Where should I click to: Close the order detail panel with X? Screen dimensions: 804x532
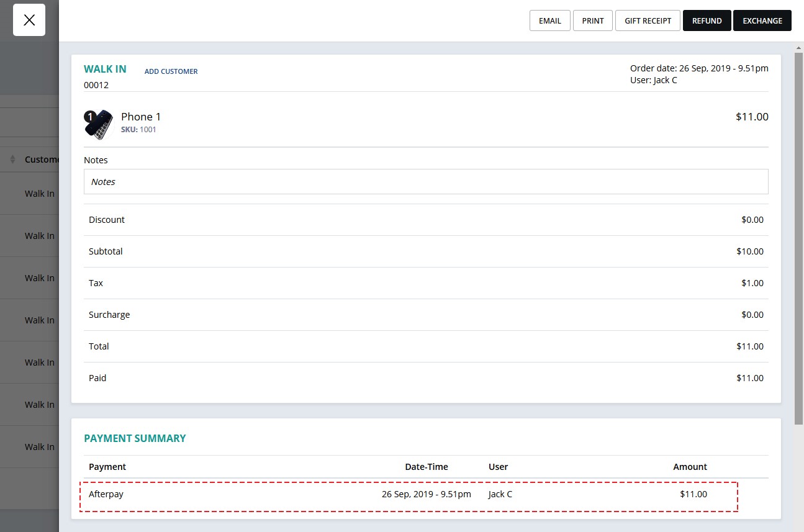click(x=29, y=20)
